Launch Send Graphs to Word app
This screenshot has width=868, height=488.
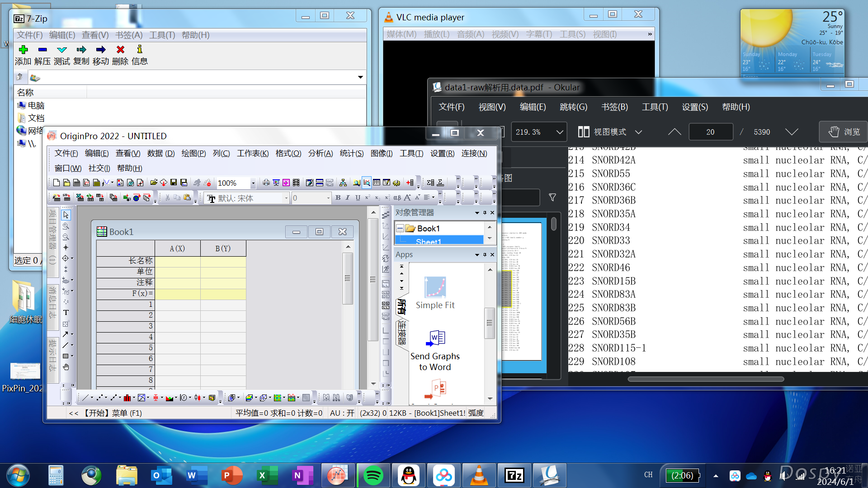435,351
